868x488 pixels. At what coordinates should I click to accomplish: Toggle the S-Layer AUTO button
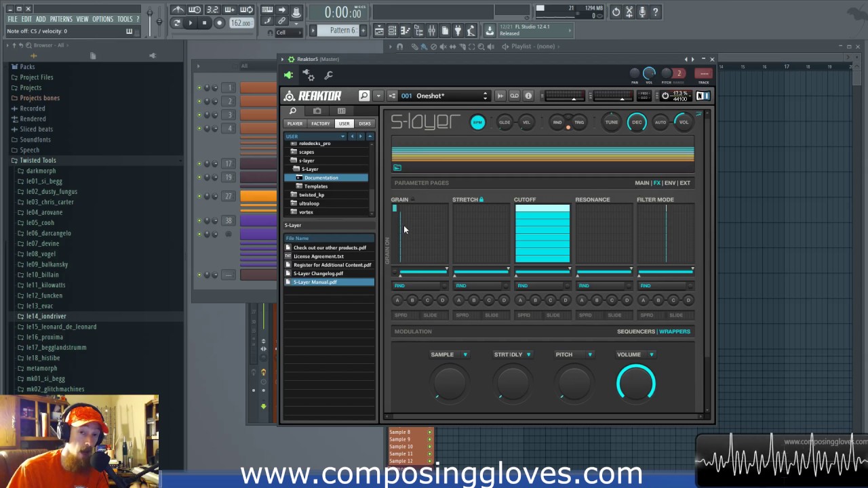pyautogui.click(x=660, y=123)
